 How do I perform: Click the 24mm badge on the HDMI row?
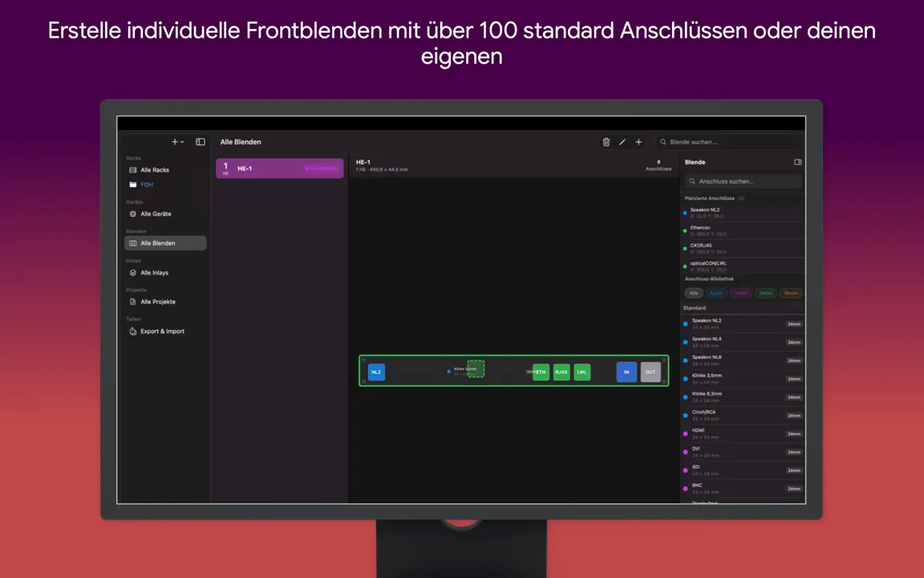point(794,434)
